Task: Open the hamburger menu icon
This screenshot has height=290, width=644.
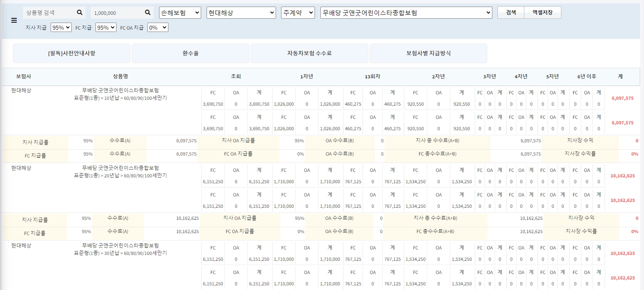Action: [14, 20]
